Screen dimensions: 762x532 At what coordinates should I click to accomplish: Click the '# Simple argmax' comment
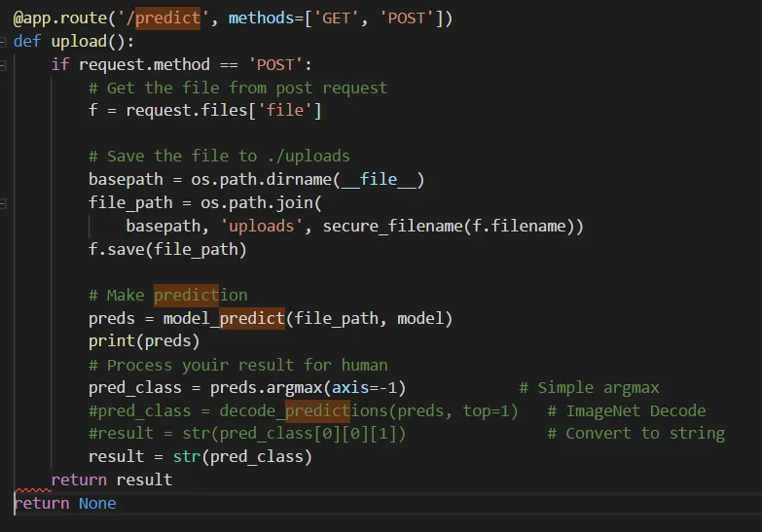(589, 388)
